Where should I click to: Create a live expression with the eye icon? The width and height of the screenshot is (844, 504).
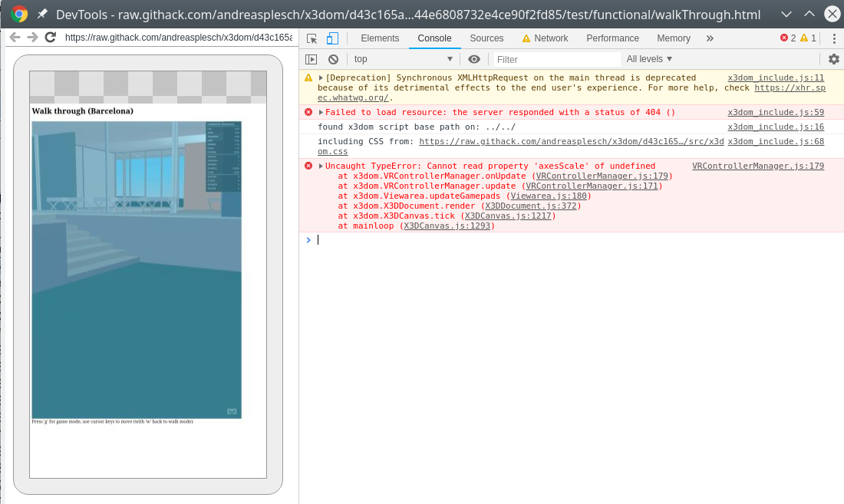pos(474,59)
